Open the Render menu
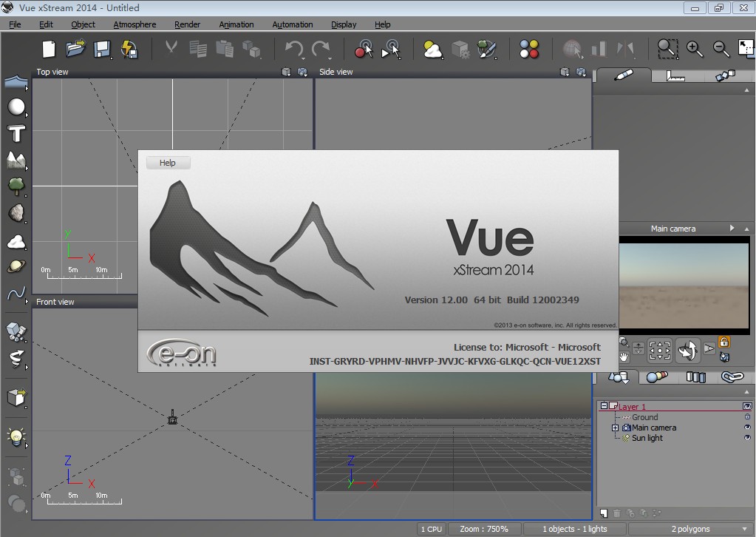This screenshot has width=756, height=537. (186, 24)
